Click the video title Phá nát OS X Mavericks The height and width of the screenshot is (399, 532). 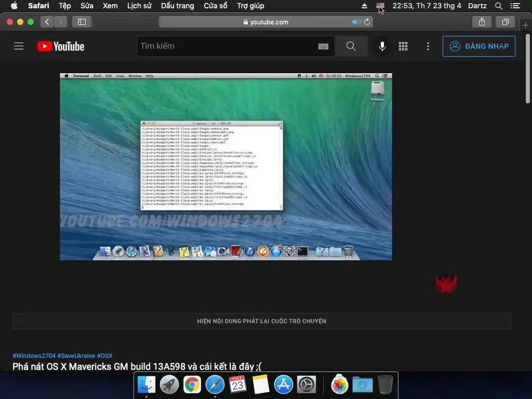[x=137, y=366]
